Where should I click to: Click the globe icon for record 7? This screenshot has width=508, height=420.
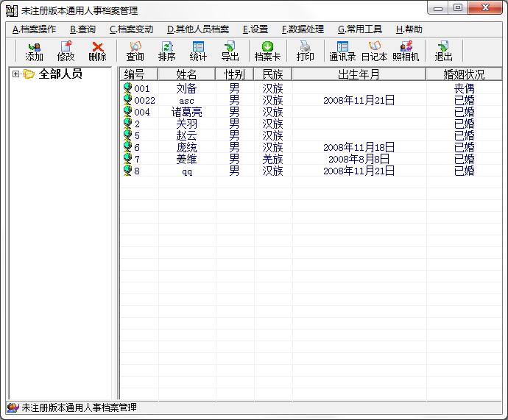127,158
